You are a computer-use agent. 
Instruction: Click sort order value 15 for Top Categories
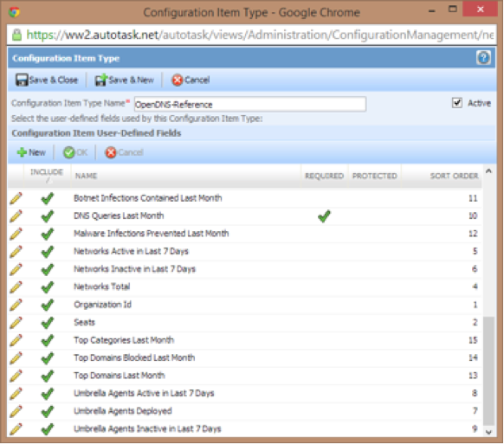[473, 340]
